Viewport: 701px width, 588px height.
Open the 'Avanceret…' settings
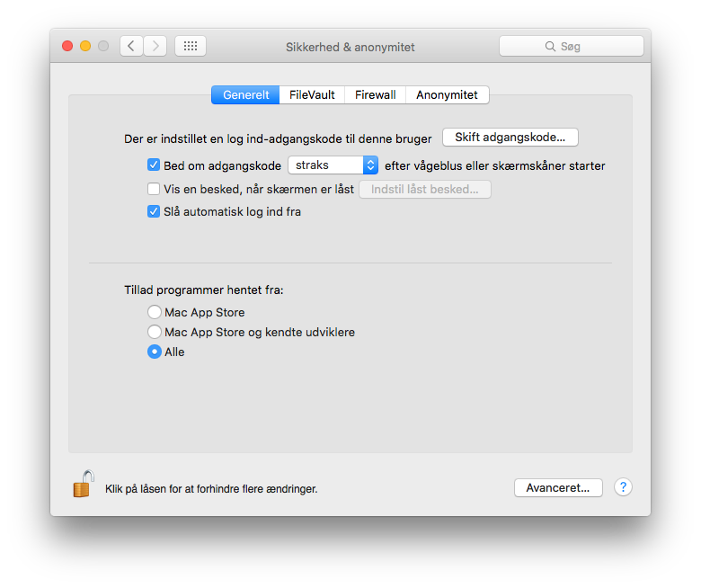[558, 488]
